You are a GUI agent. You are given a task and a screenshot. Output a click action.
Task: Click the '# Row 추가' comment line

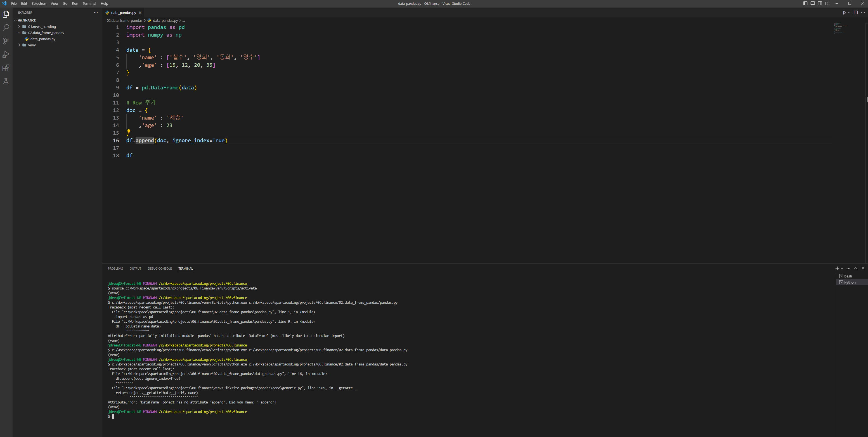point(141,103)
